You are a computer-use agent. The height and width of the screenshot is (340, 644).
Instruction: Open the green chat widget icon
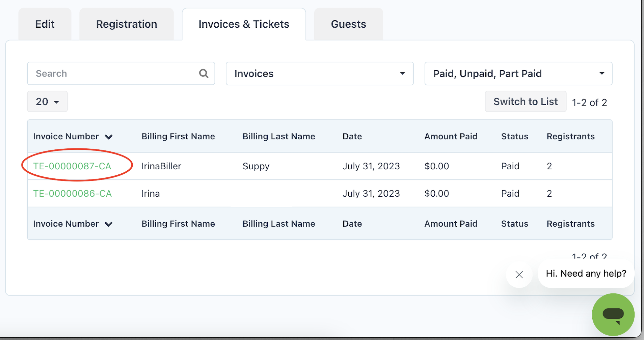[x=613, y=314]
